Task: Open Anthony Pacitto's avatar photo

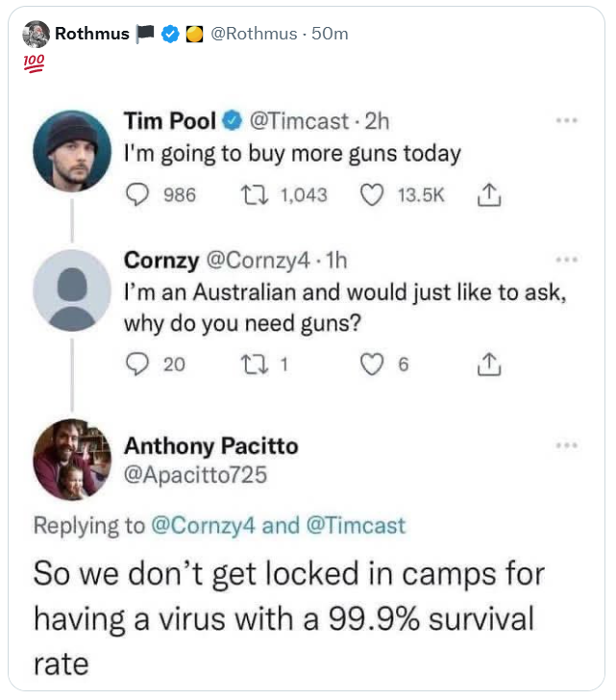Action: (72, 460)
